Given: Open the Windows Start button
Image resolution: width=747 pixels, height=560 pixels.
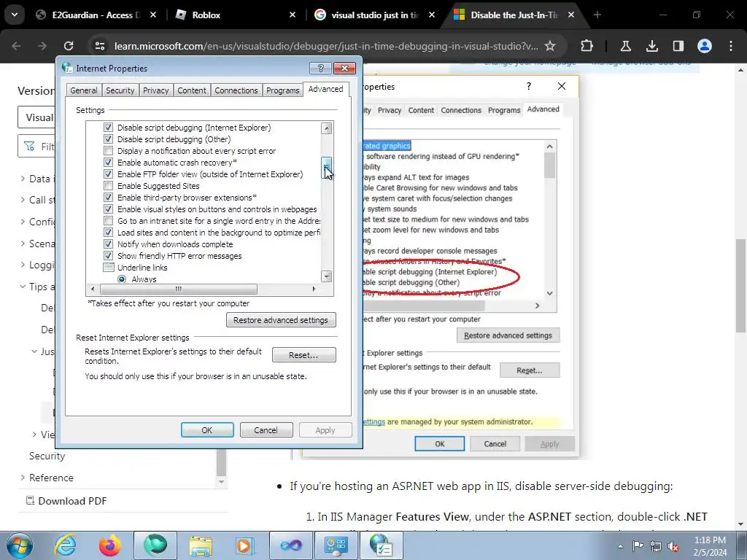Looking at the screenshot, I should click(20, 545).
